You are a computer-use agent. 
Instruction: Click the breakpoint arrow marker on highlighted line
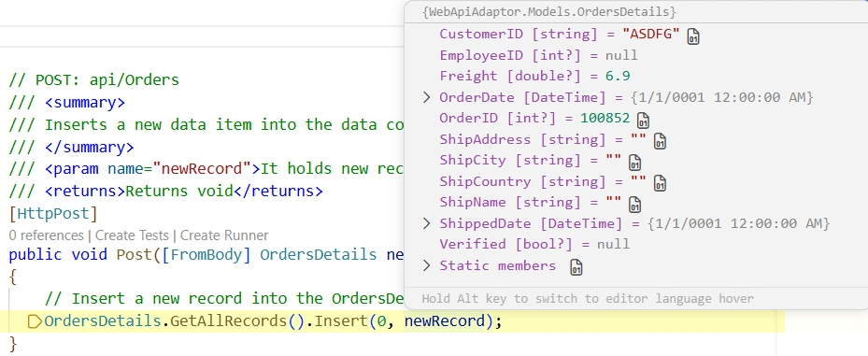[35, 321]
